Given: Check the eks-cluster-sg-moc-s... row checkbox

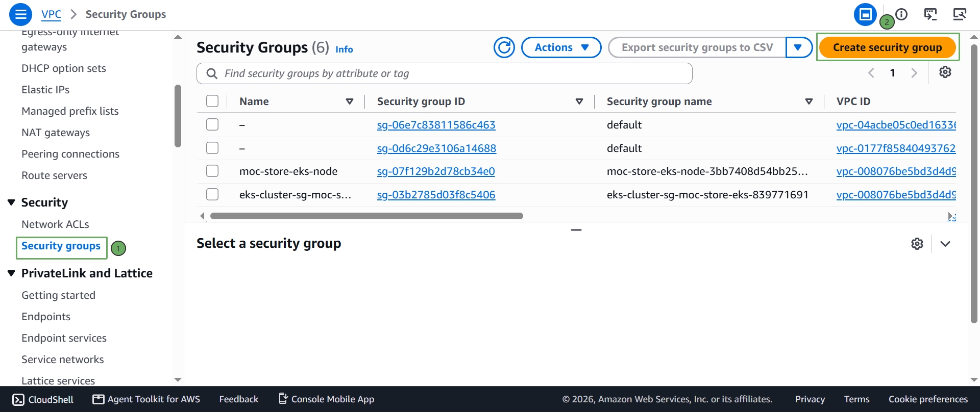Looking at the screenshot, I should [212, 194].
